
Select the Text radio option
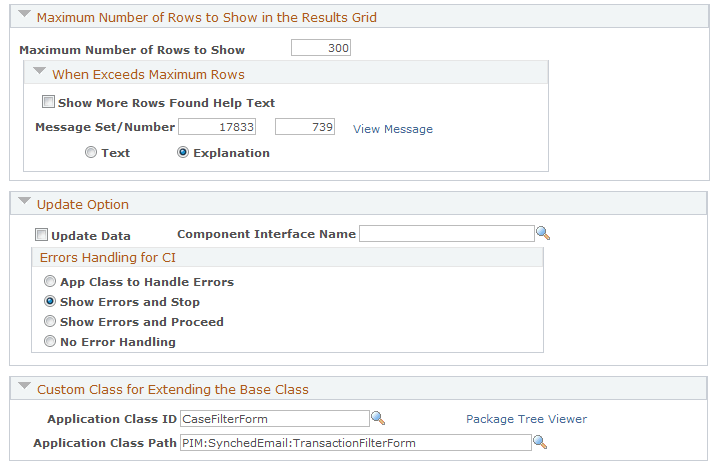click(91, 152)
